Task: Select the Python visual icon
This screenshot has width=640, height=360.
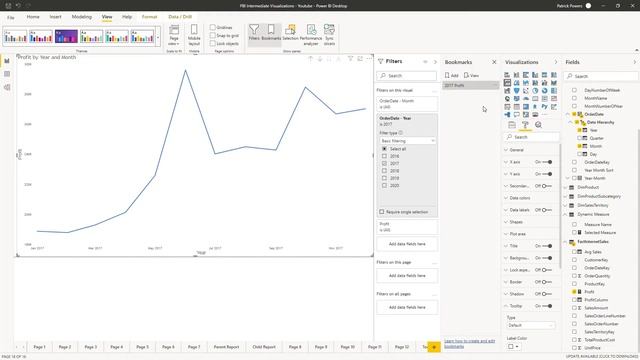Action: (x=544, y=107)
